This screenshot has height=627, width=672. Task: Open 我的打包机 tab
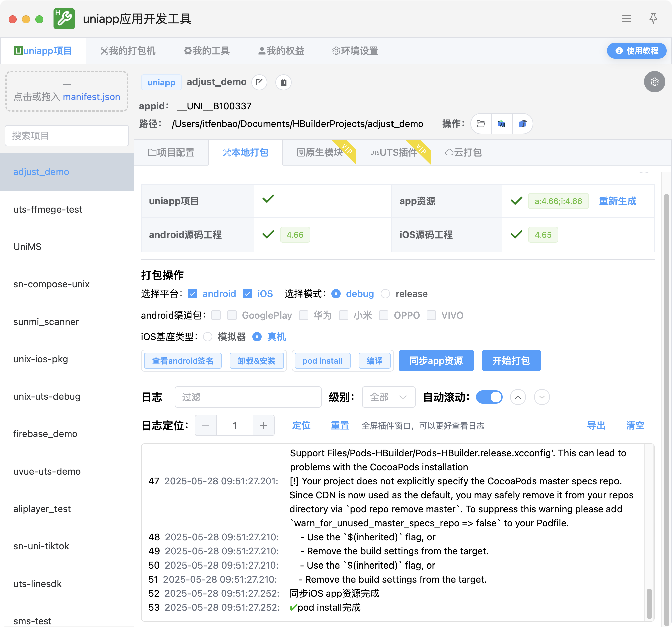[x=128, y=51]
